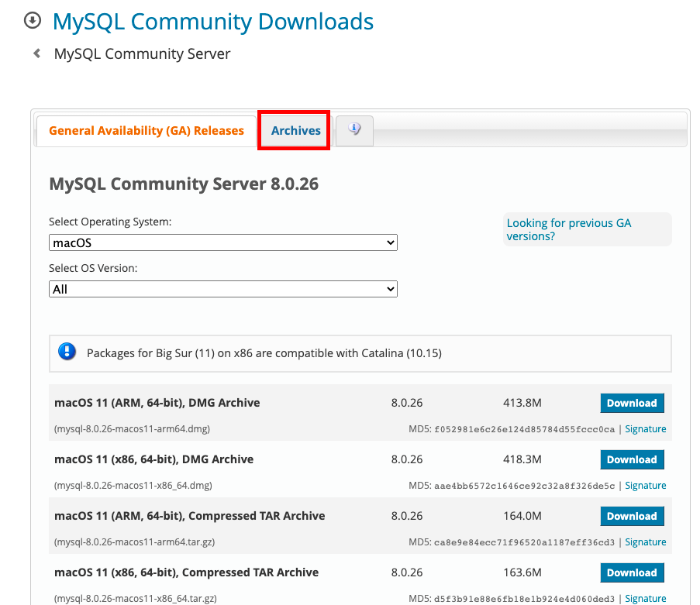
Task: Click the download circle icon beside page title
Action: click(x=33, y=20)
